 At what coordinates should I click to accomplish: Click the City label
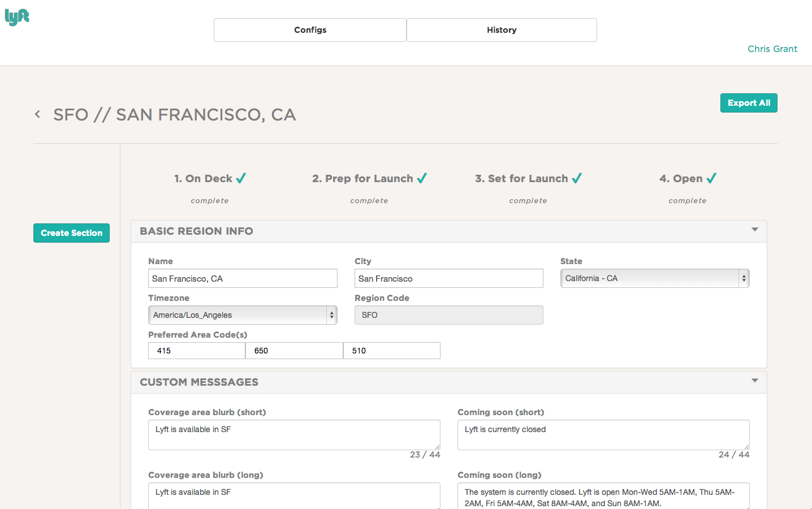pos(363,261)
